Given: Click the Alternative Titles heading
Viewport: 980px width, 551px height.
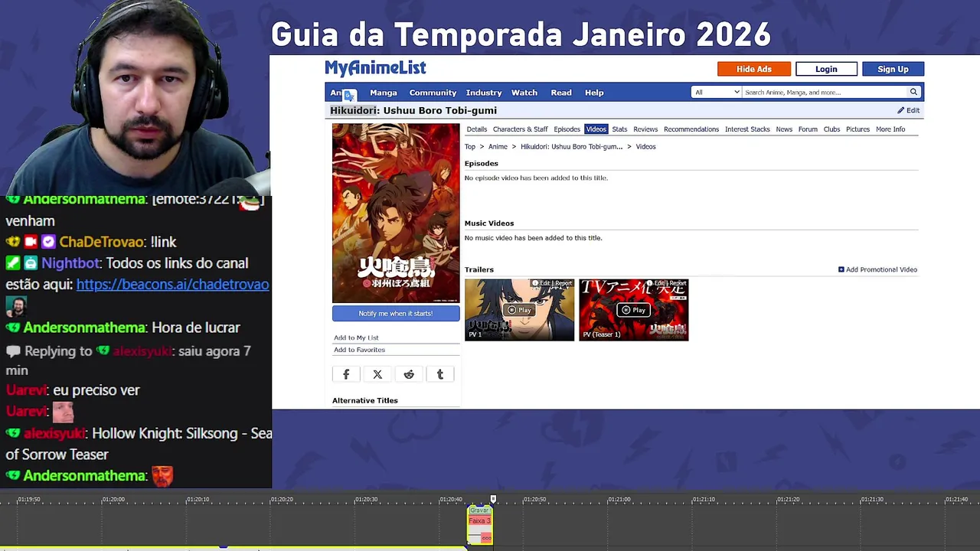Looking at the screenshot, I should [365, 400].
